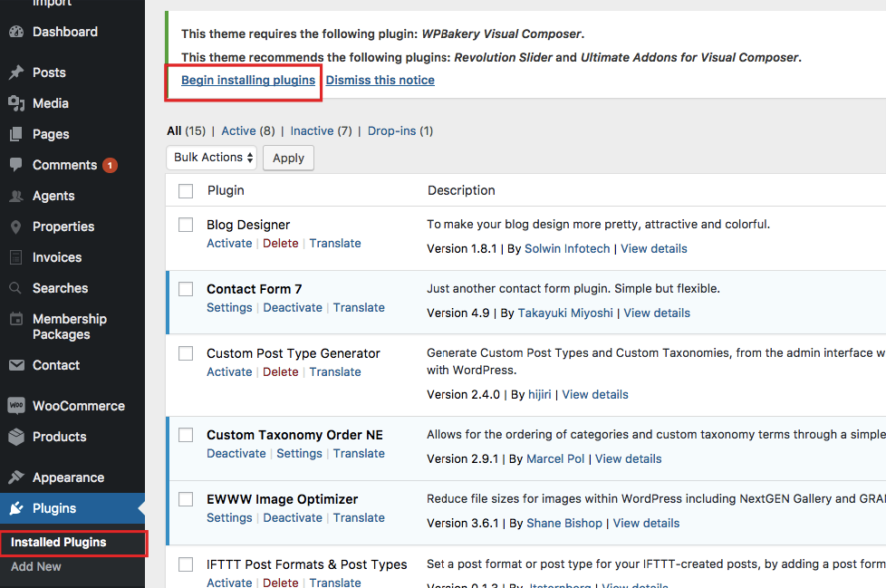Click the Media camera-note icon
This screenshot has width=886, height=588.
(16, 103)
